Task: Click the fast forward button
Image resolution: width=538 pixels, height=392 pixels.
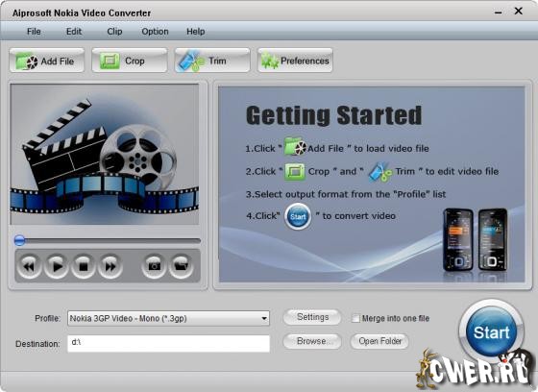Action: [x=110, y=266]
